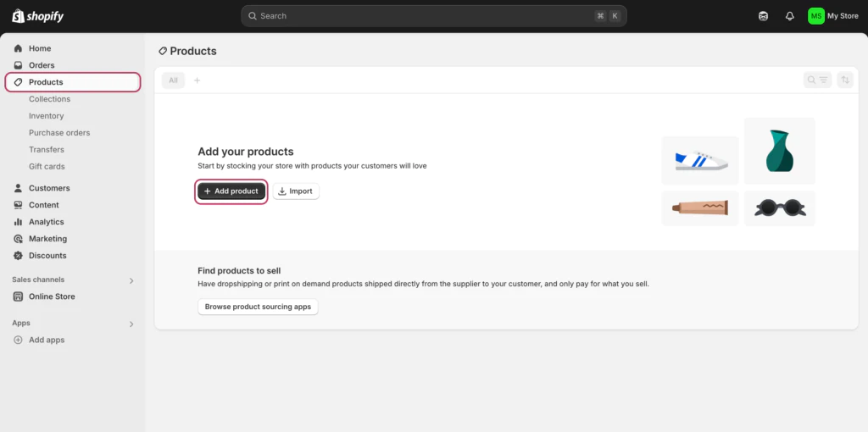This screenshot has height=432, width=868.
Task: Click the Marketing target icon
Action: coord(19,239)
